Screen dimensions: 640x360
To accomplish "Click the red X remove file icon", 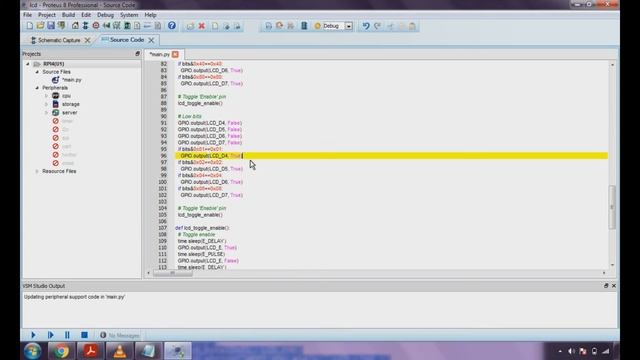I will [x=202, y=26].
